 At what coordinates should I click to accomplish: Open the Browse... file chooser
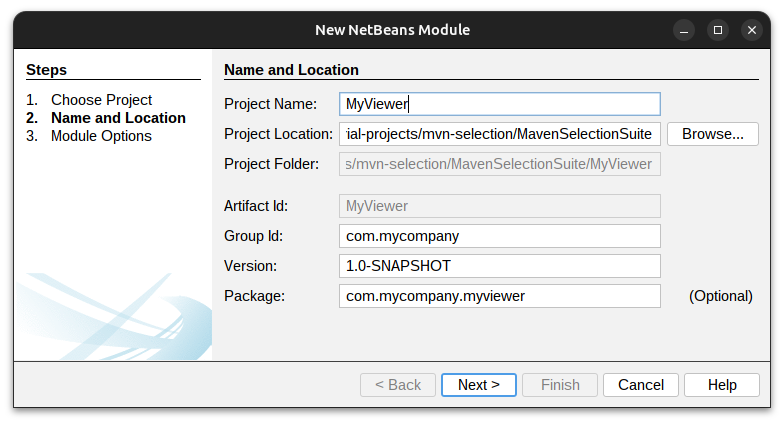click(x=713, y=134)
